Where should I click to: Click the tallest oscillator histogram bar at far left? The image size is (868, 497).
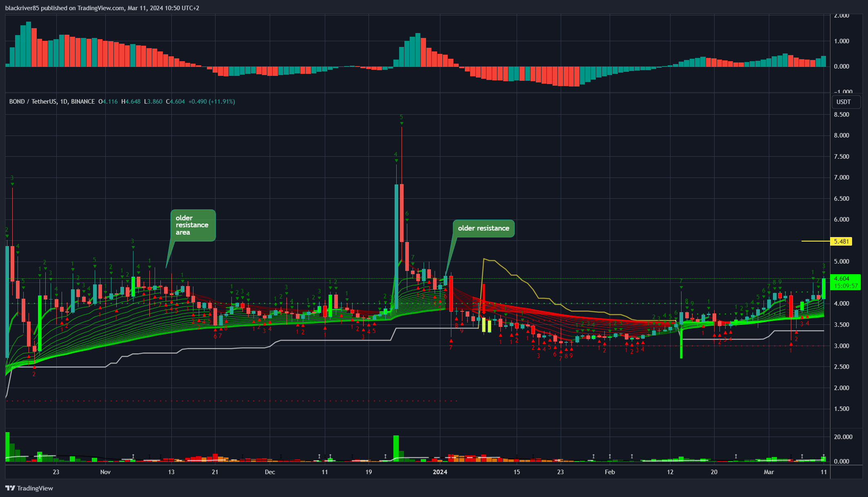pos(29,44)
